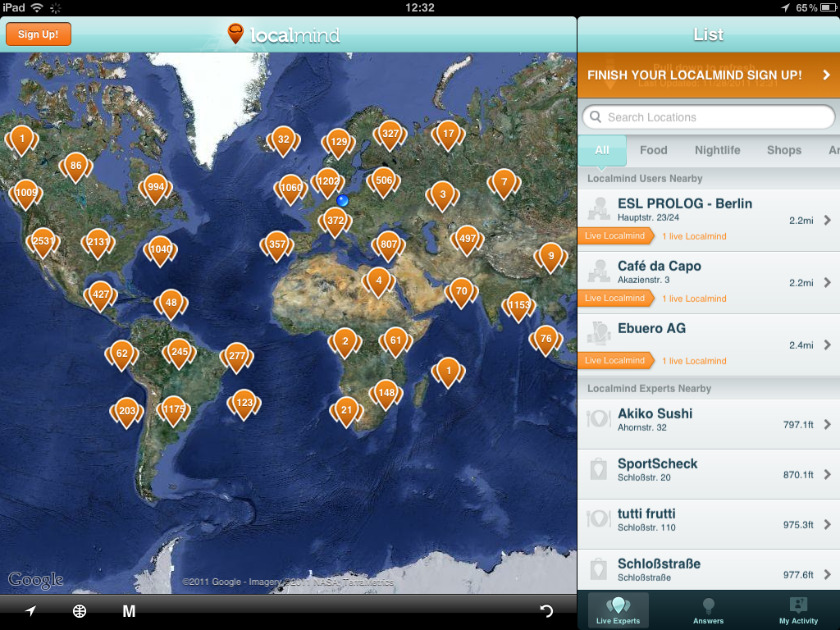Select the map cluster pin labeled 2531

point(43,242)
